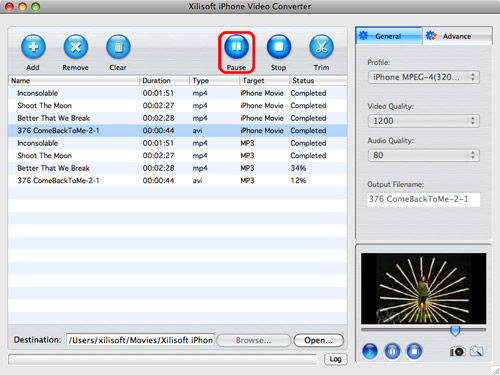Pause the conversion with the Pause icon
The image size is (500, 375).
point(236,47)
